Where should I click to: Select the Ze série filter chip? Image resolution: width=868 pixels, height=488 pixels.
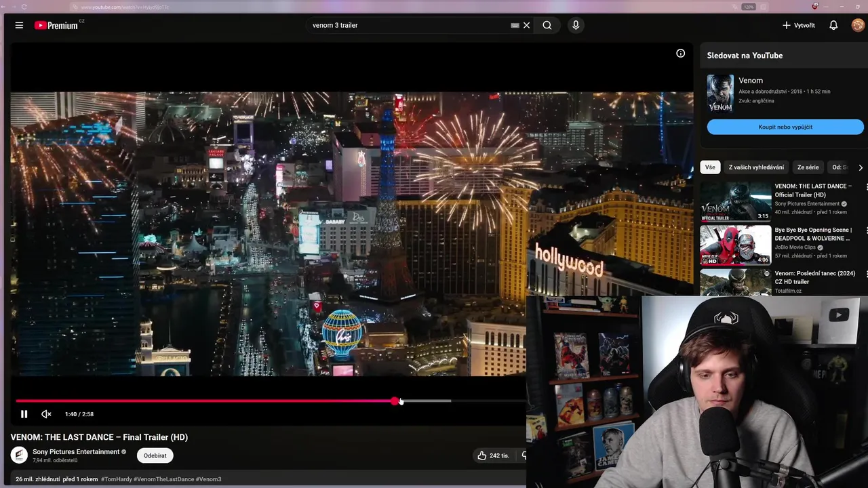pyautogui.click(x=808, y=167)
